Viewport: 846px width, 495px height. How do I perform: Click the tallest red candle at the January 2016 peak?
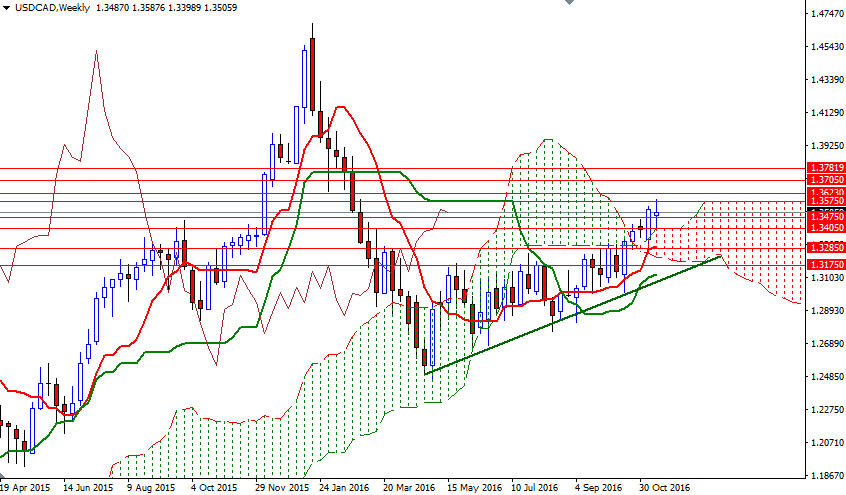(312, 74)
